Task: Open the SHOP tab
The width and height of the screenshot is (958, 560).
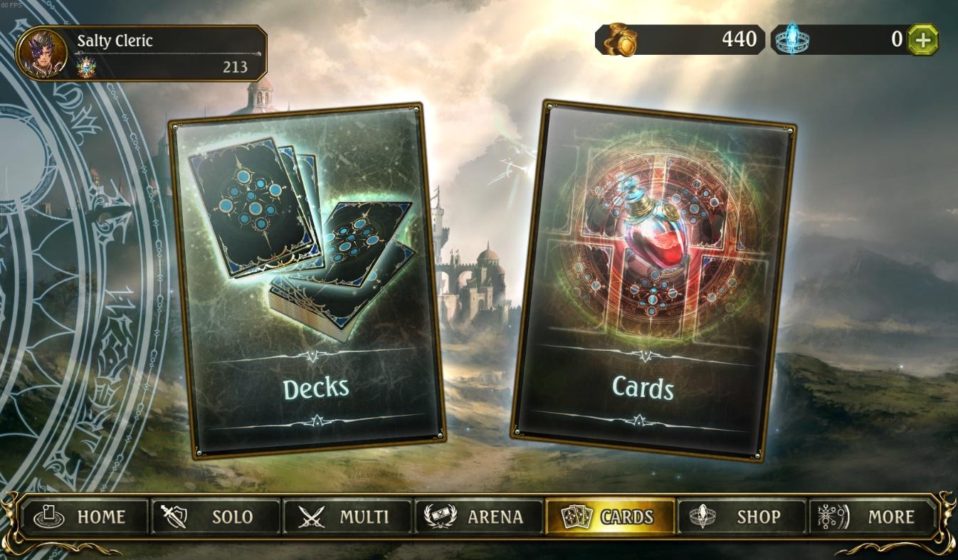Action: (742, 517)
